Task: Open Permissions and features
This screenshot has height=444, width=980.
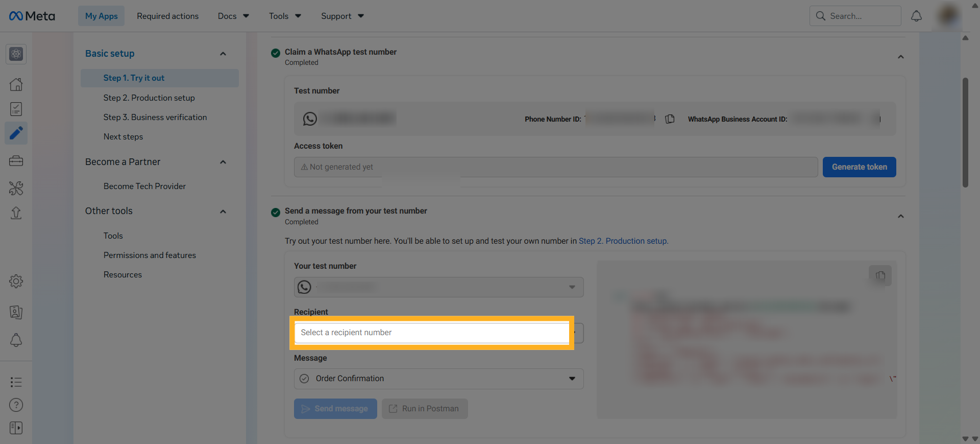Action: point(150,255)
